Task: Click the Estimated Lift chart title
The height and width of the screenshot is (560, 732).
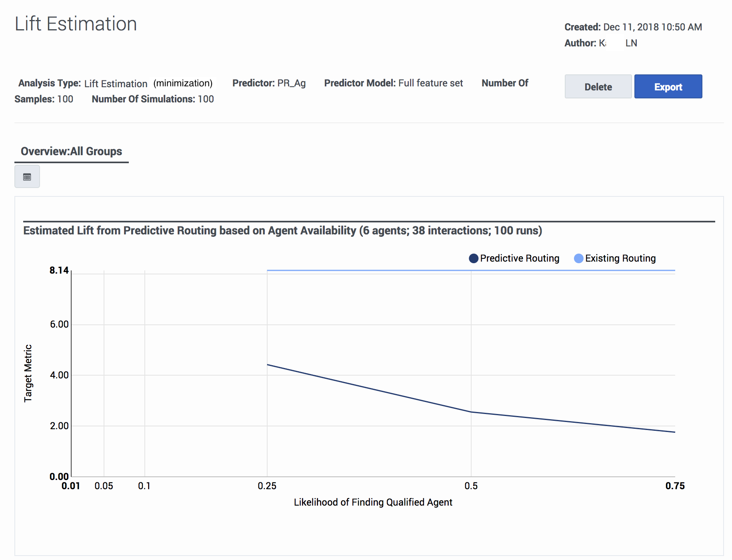Action: pos(282,230)
